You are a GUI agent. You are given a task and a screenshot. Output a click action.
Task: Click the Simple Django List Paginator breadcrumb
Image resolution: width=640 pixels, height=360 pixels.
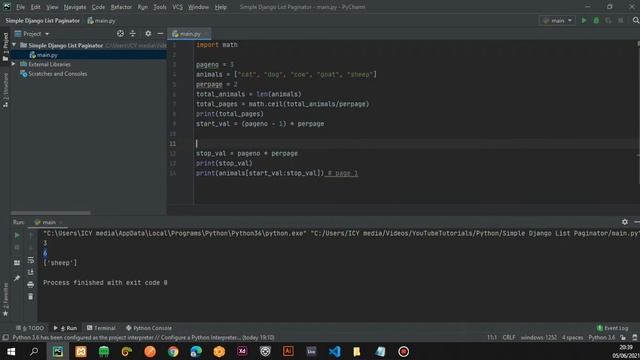tap(42, 20)
